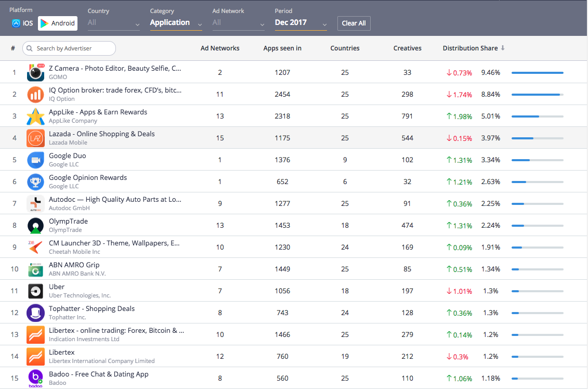Viewport: 588px width, 389px height.
Task: Sort by Creatives column header
Action: pyautogui.click(x=407, y=48)
